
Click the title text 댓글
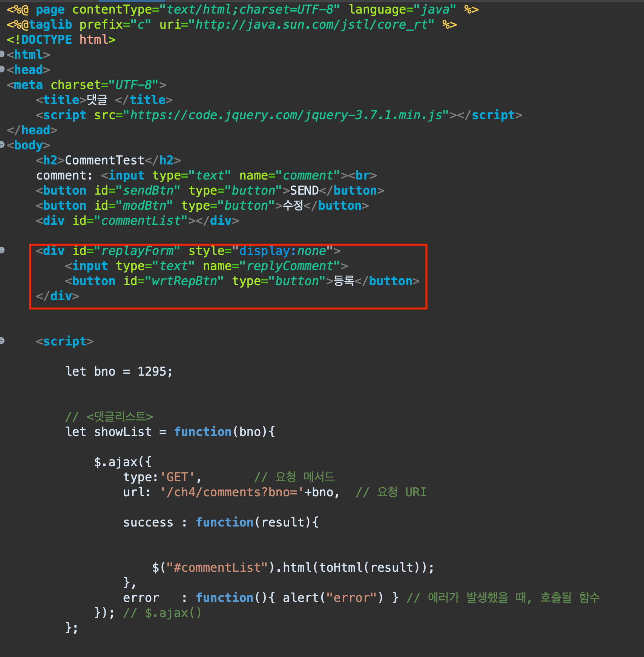coord(97,100)
